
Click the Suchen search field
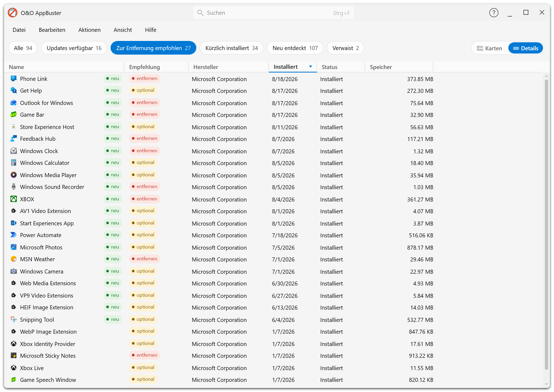[x=273, y=13]
